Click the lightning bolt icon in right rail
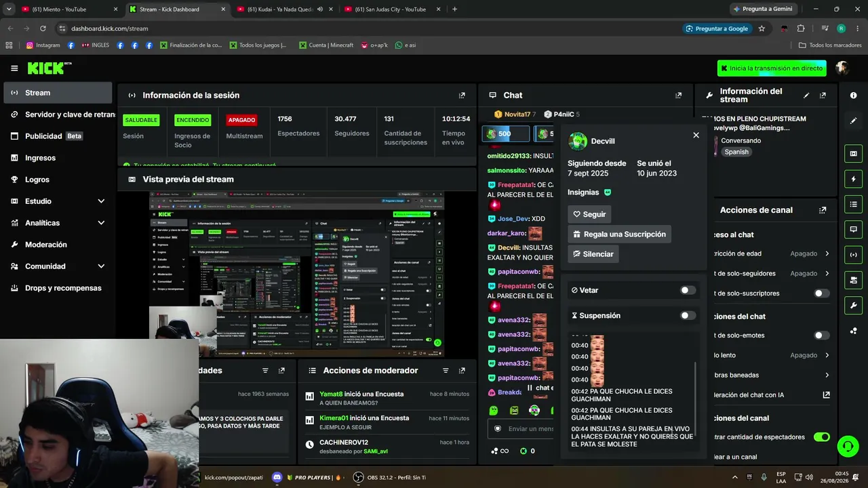 click(x=853, y=179)
